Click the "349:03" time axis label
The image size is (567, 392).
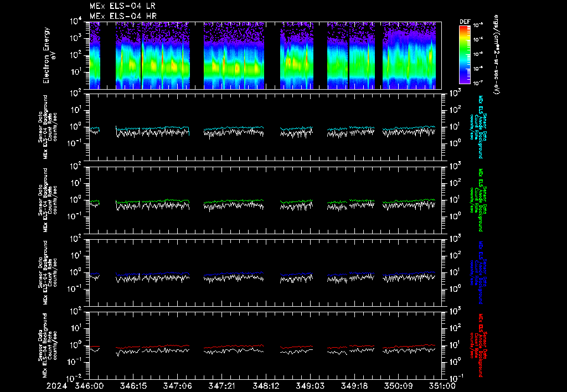[310, 386]
